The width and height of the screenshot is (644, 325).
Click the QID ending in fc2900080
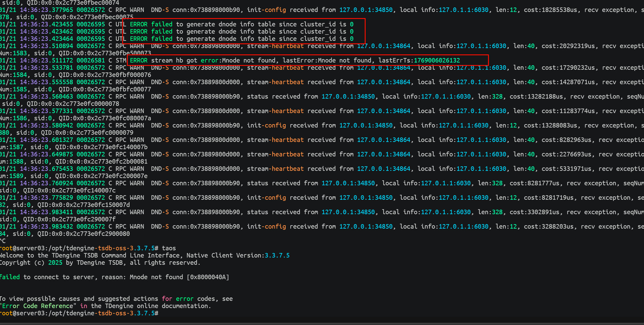[84, 234]
